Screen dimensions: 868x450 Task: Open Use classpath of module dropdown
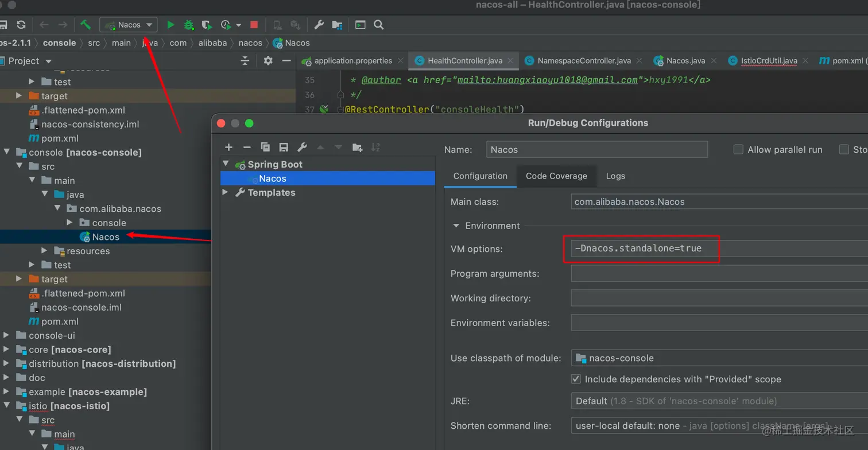[719, 358]
